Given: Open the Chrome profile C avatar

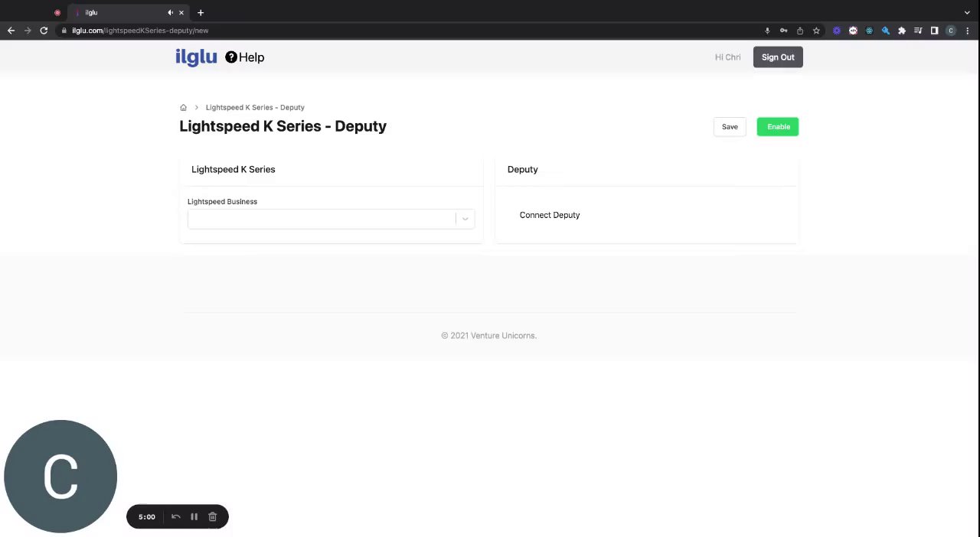Looking at the screenshot, I should 951,31.
